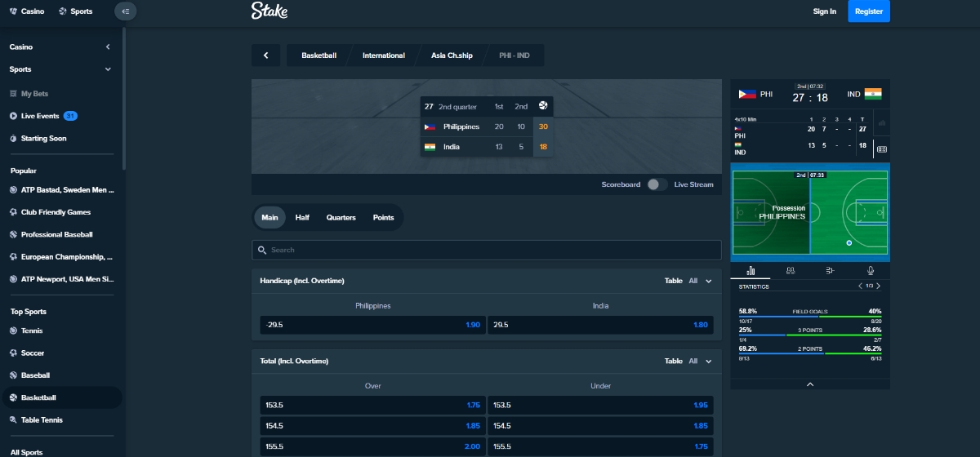Bet Under 154.5 at 1.85
Viewport: 980px width, 457px height.
pos(600,426)
